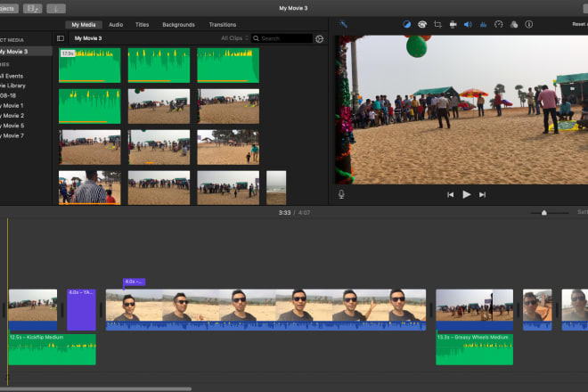The height and width of the screenshot is (392, 588).
Task: Select beach crowd clip above Greasy Wheels
Action: [x=474, y=310]
